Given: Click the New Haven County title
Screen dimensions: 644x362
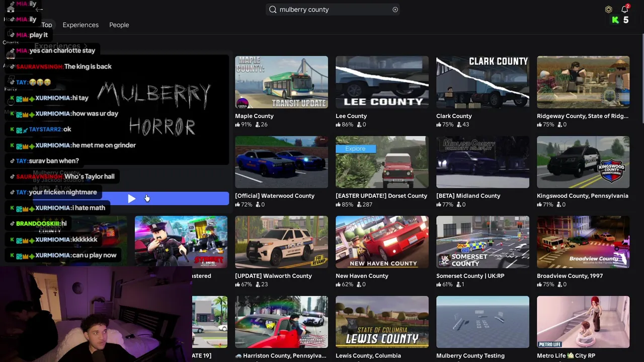Looking at the screenshot, I should pos(362,276).
